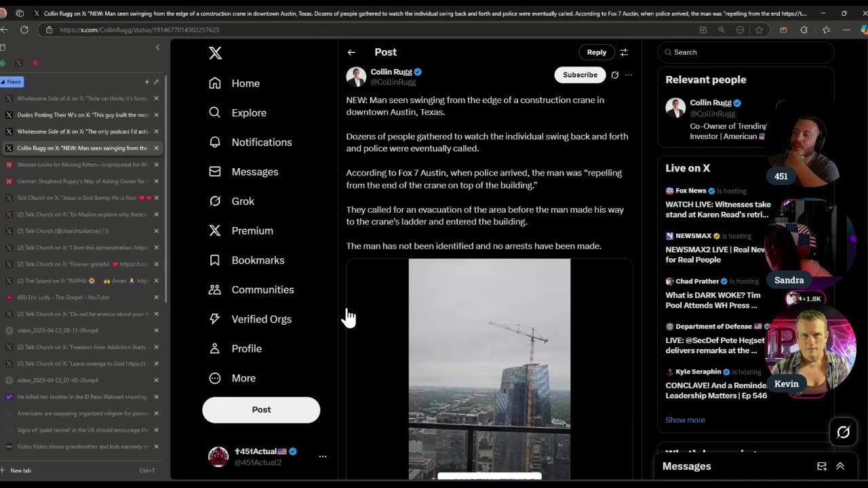
Task: Open Notifications from the X sidebar
Action: [x=250, y=142]
